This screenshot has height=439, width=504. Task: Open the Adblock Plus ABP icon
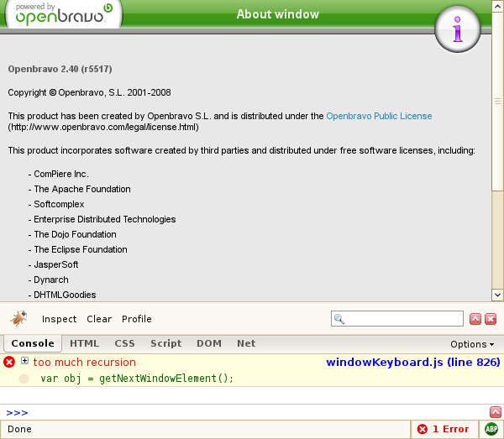coord(491,429)
